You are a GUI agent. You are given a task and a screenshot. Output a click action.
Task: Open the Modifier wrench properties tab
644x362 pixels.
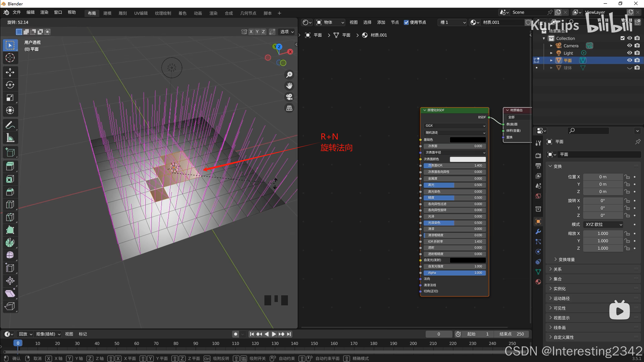[538, 232]
